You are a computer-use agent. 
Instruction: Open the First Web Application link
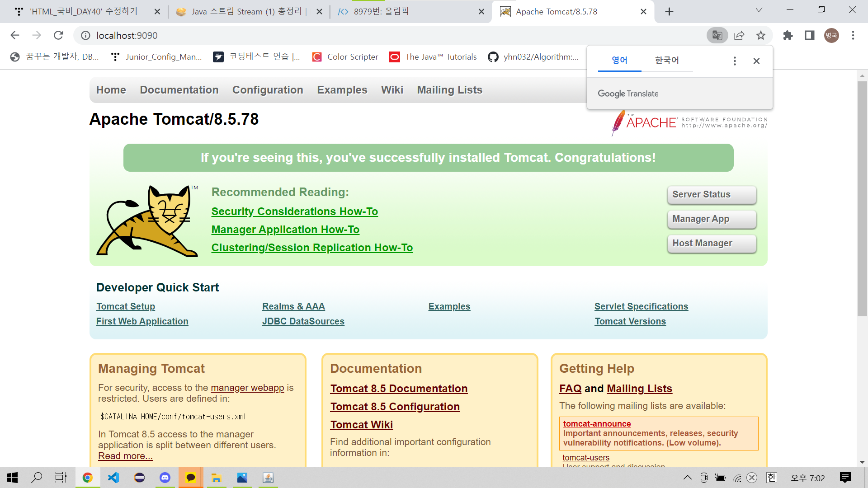[x=142, y=321]
